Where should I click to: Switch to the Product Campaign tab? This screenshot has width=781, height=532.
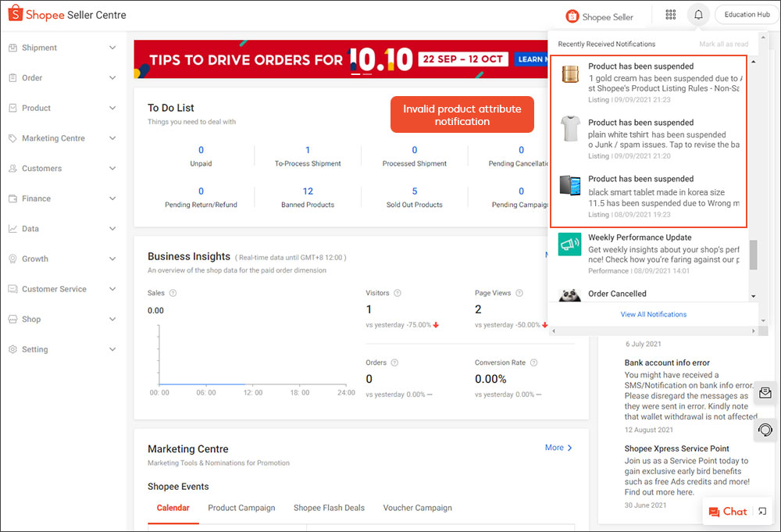pyautogui.click(x=241, y=508)
